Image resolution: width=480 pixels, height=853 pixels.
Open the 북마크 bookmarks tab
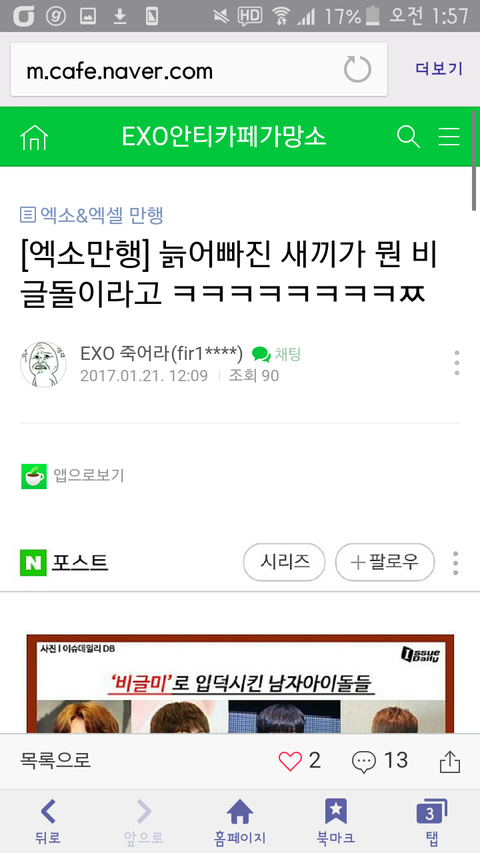click(x=336, y=821)
